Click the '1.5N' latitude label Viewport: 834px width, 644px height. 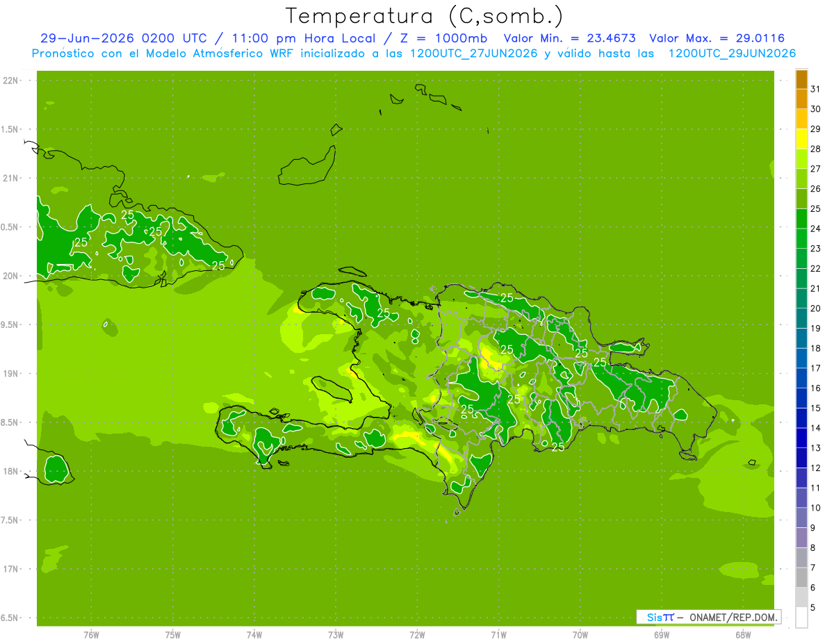coord(11,129)
